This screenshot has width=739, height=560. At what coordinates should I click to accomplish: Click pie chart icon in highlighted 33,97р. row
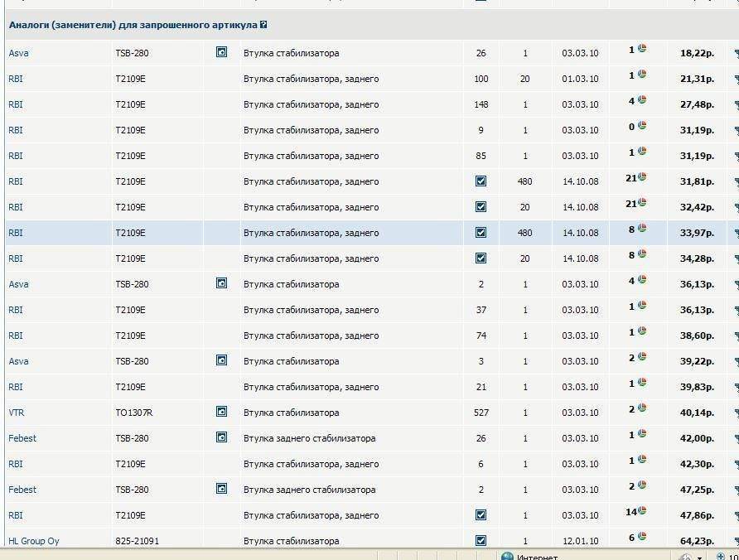pos(642,229)
